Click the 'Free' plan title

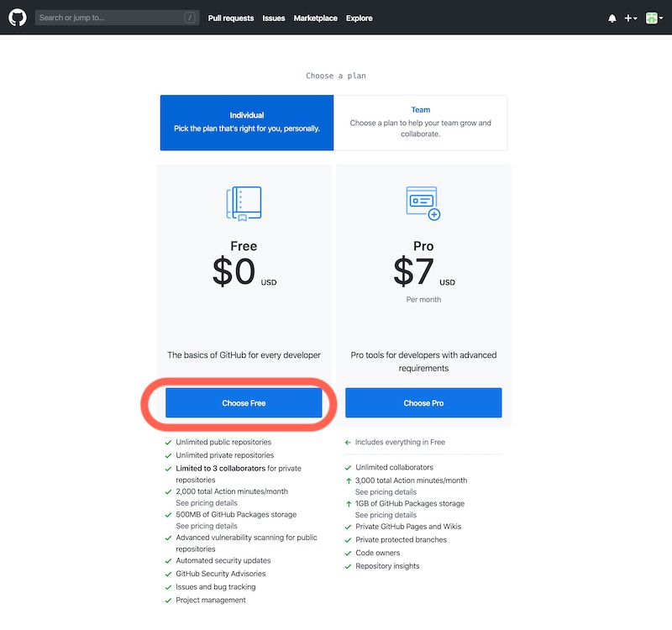244,246
